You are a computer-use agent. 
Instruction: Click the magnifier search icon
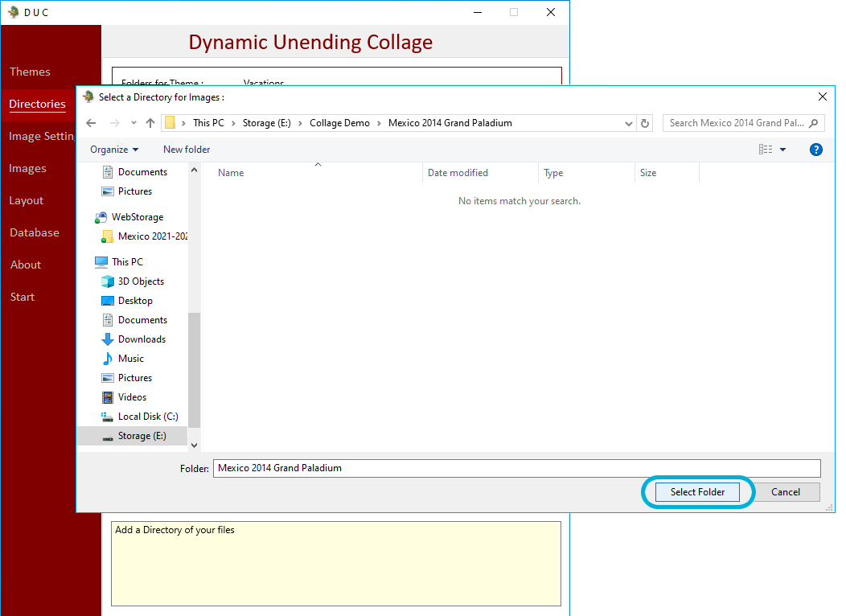point(814,123)
